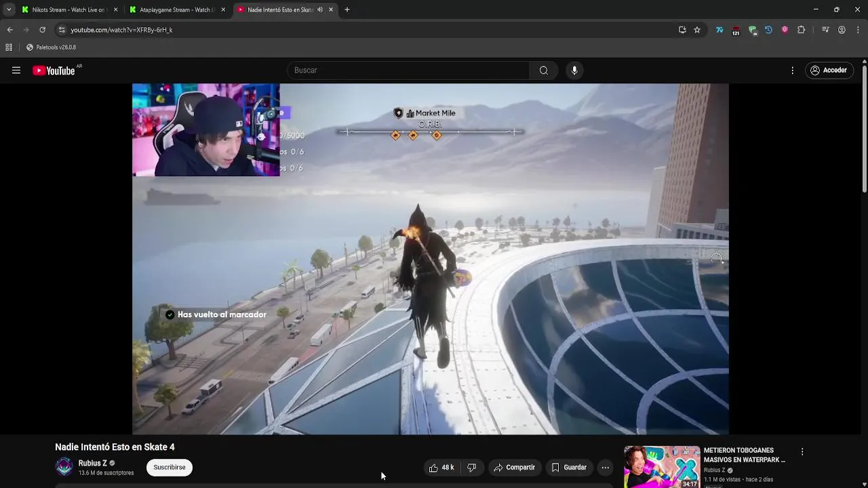Click the Suscribirse button
The height and width of the screenshot is (488, 868).
pos(170,468)
